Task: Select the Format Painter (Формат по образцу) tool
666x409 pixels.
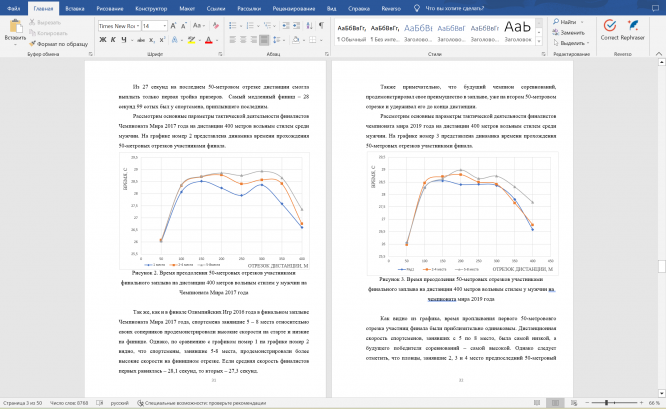Action: [x=58, y=44]
